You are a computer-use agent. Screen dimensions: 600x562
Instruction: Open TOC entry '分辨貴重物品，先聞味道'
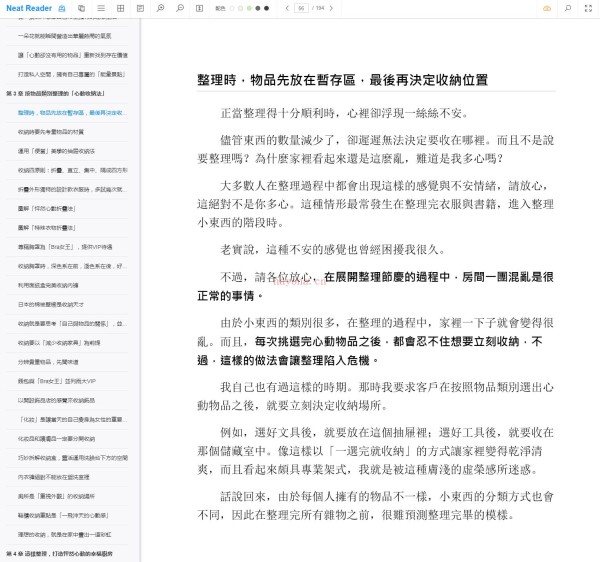48,362
